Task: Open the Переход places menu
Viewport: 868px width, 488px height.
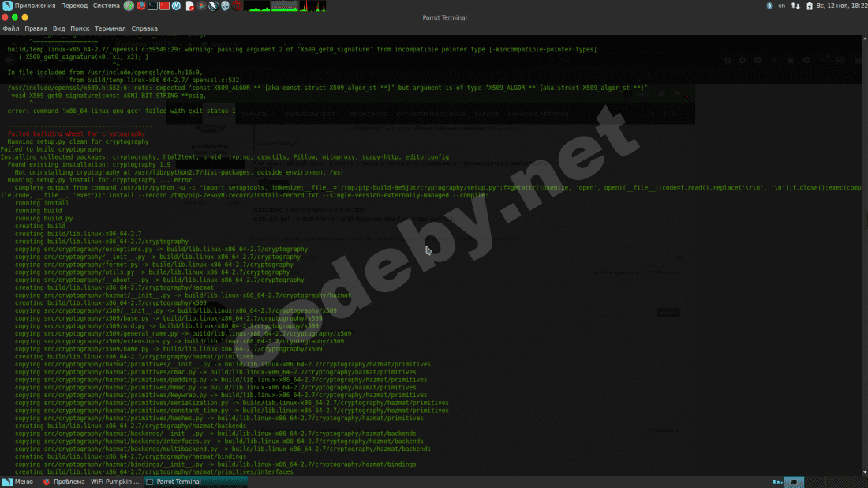Action: [x=74, y=6]
